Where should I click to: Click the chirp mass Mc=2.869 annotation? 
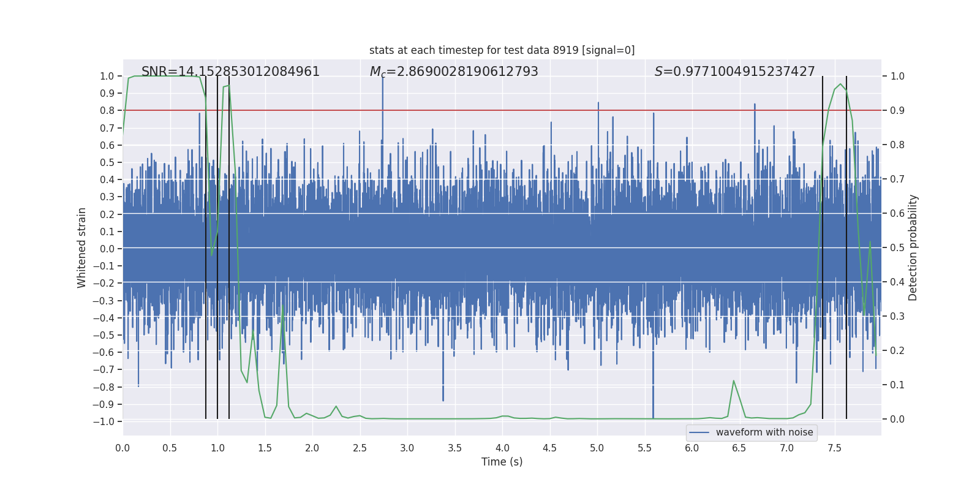pos(454,72)
